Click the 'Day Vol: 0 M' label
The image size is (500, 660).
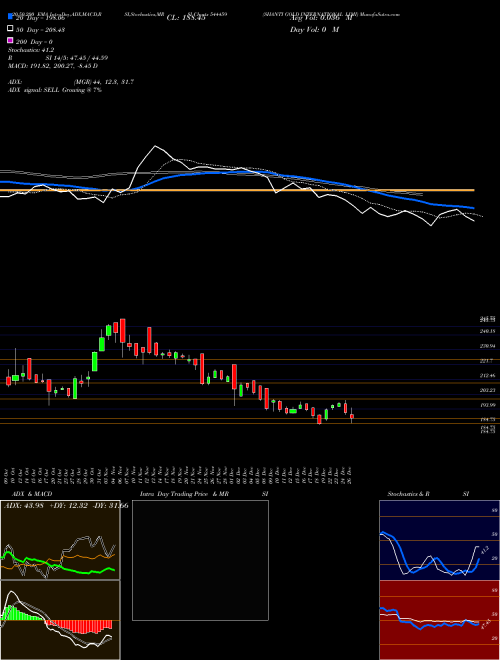tap(314, 30)
